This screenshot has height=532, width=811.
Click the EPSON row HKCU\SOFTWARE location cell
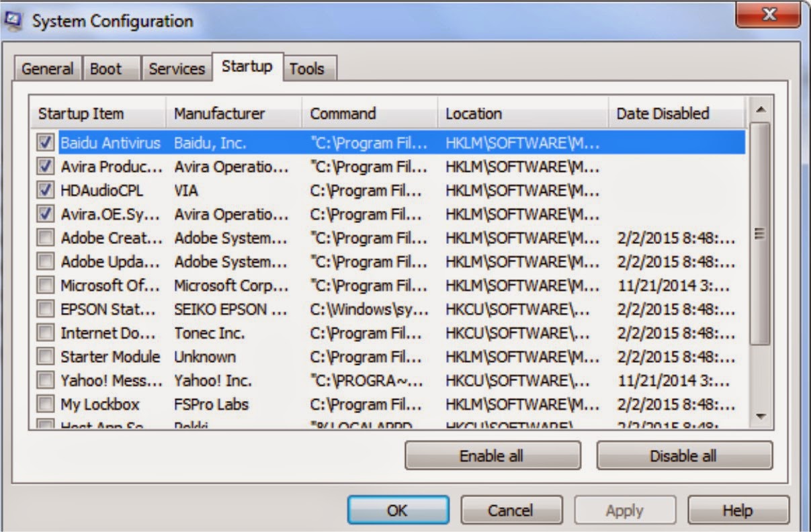coord(519,310)
